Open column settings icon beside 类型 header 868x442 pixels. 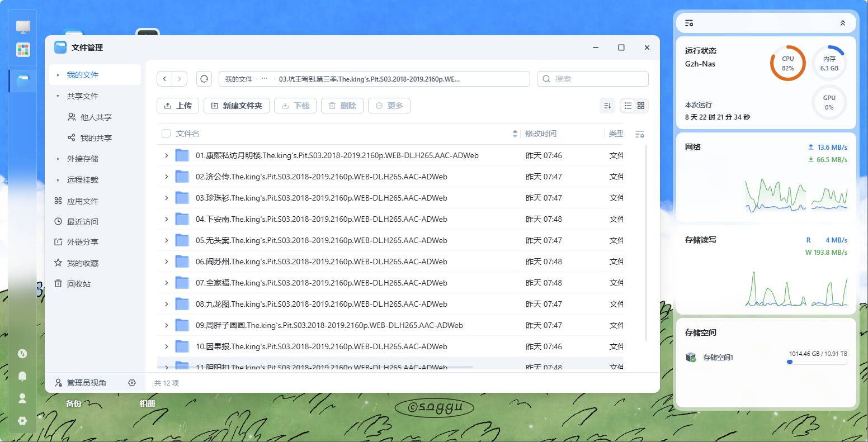640,134
